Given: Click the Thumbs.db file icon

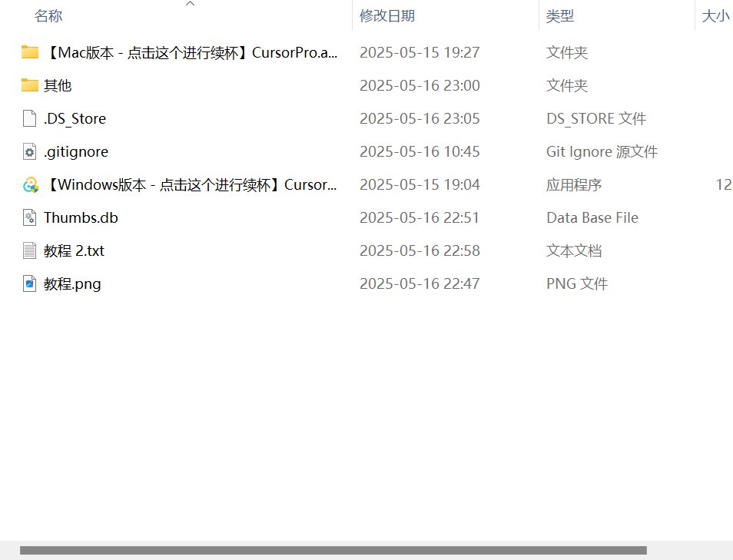Looking at the screenshot, I should point(29,217).
